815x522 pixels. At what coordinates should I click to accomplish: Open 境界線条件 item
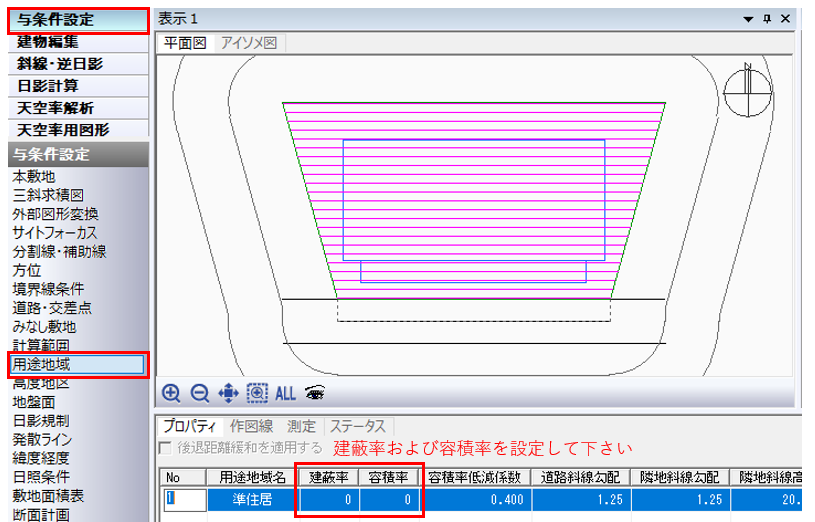(x=48, y=289)
